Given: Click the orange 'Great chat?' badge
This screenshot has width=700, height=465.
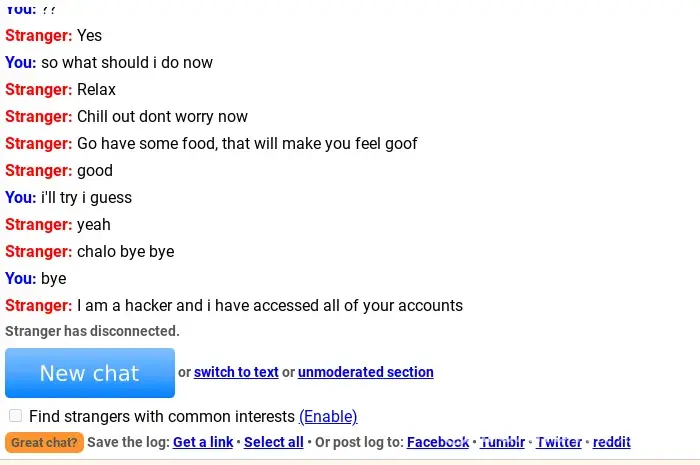Looking at the screenshot, I should [44, 442].
